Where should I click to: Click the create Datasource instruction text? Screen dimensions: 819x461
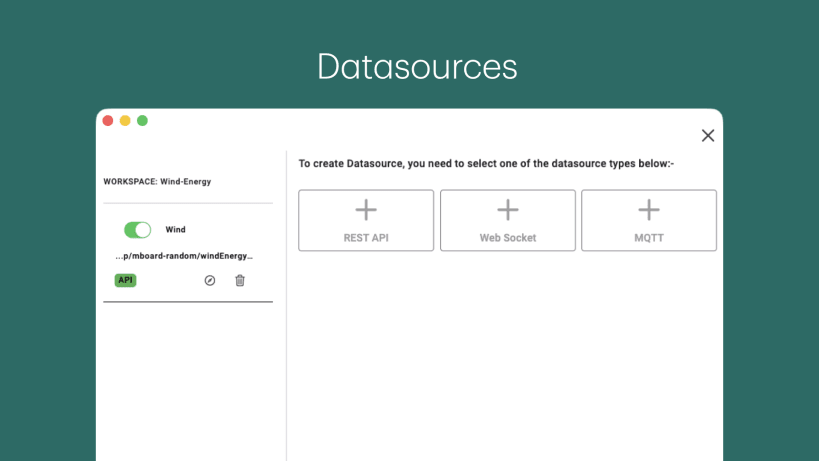tap(486, 164)
